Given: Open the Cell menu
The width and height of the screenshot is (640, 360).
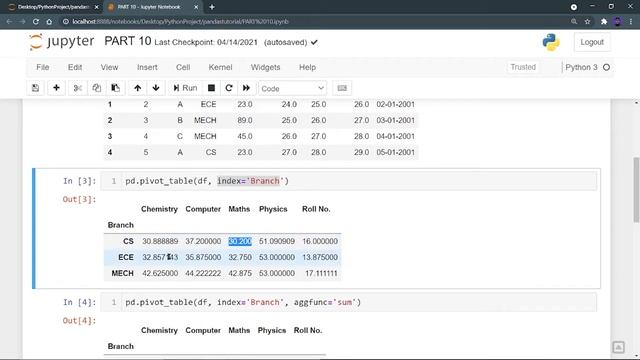Looking at the screenshot, I should point(183,67).
